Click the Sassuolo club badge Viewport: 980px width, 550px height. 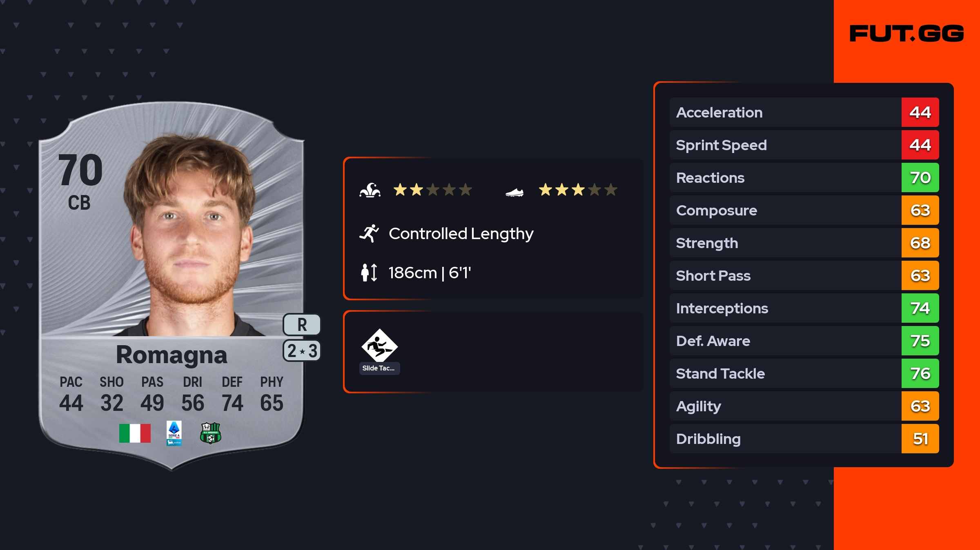tap(210, 433)
